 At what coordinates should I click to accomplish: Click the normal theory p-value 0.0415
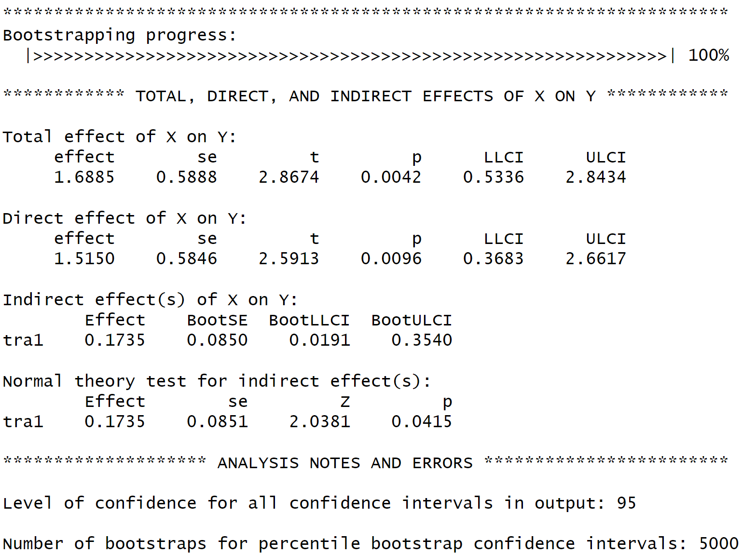422,422
